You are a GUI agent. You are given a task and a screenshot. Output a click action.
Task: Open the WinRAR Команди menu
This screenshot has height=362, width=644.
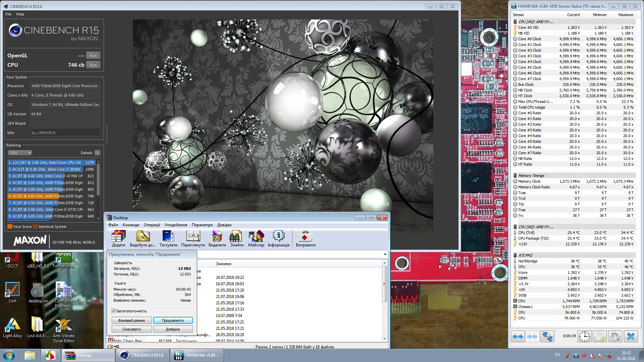click(x=131, y=225)
